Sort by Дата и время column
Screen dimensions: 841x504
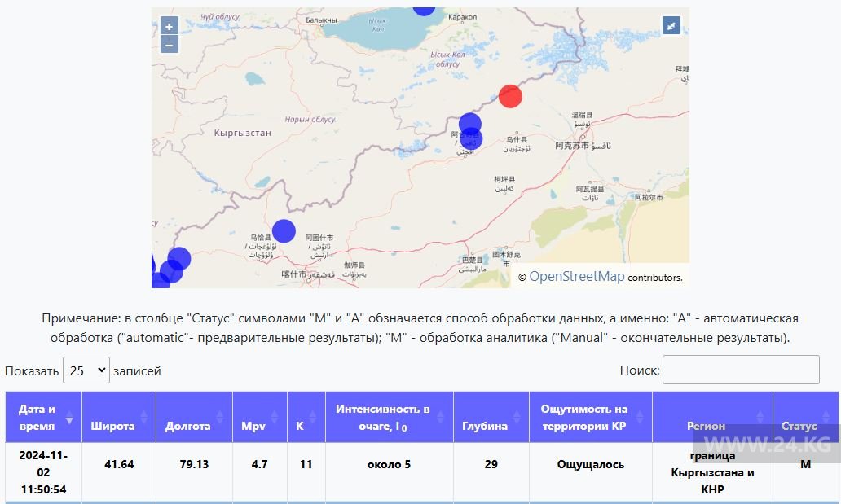tap(43, 417)
